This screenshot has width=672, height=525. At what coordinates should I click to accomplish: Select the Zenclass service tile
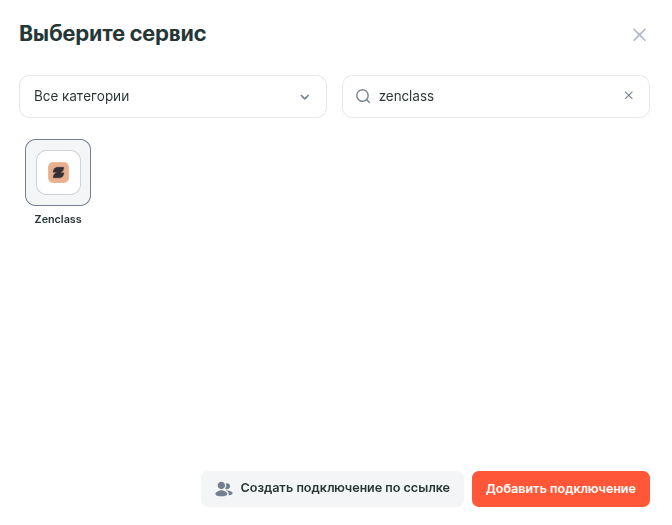[x=58, y=172]
